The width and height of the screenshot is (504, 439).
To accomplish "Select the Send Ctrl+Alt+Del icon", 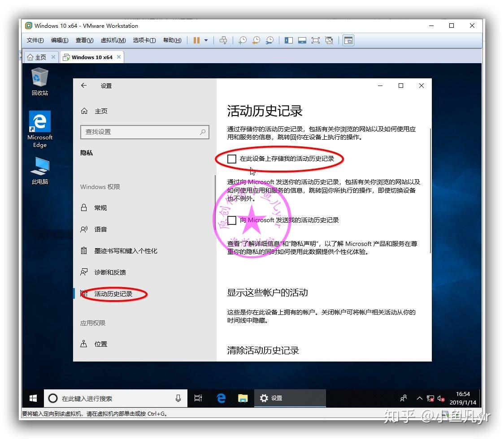I will [x=224, y=40].
